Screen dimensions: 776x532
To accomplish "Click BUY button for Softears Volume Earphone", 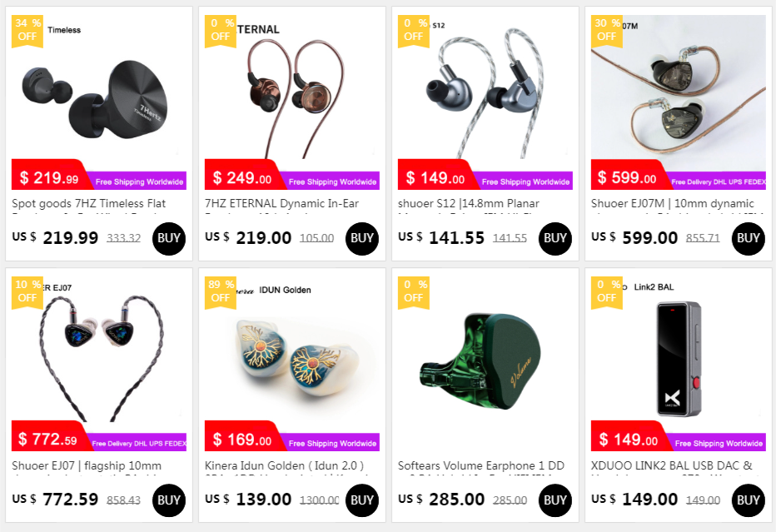I will (x=555, y=500).
